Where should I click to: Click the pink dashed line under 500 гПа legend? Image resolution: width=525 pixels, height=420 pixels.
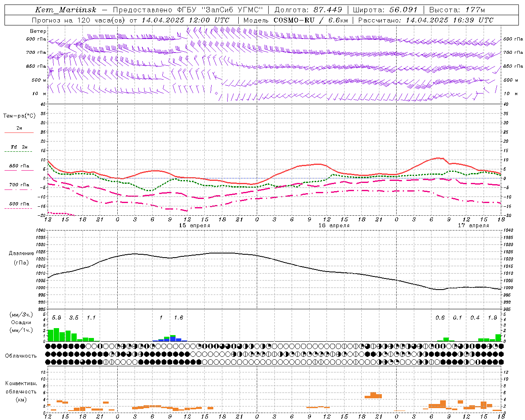coord(18,209)
